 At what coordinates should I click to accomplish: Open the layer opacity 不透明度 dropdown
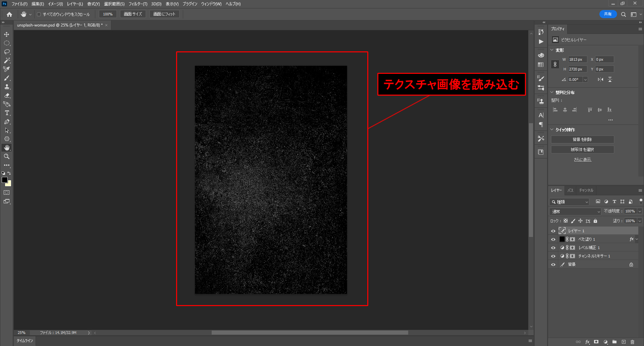(x=639, y=211)
